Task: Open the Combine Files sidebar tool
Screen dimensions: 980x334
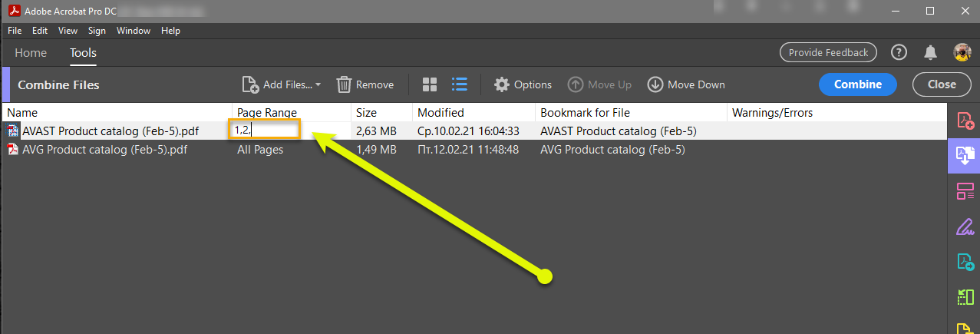Action: click(965, 156)
